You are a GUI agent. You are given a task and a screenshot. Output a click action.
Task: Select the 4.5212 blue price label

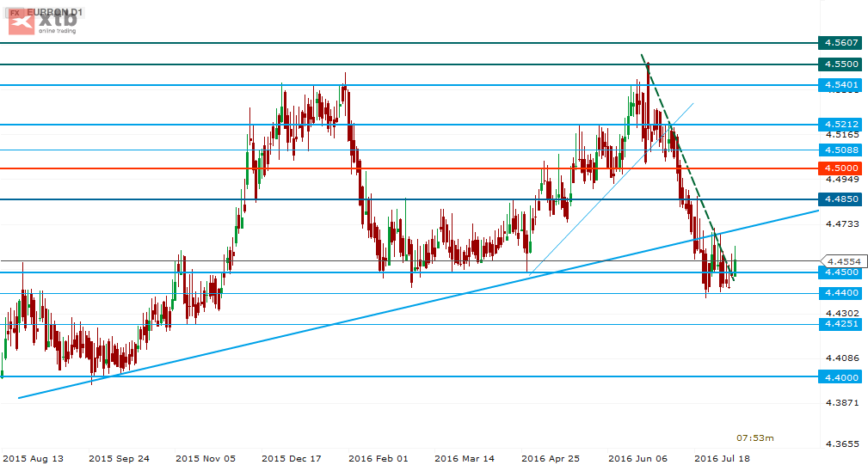tap(840, 124)
